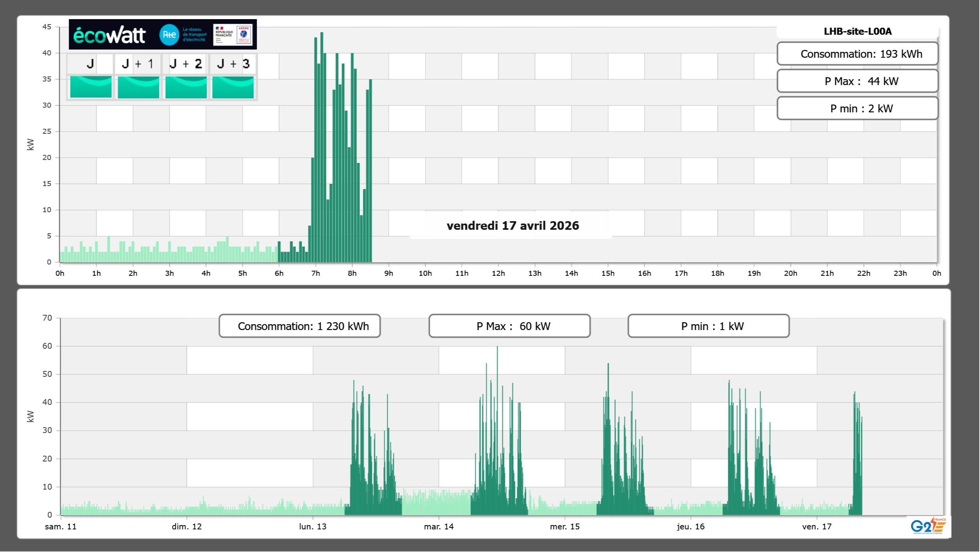Click the P Max : 44 kW box

pos(857,81)
